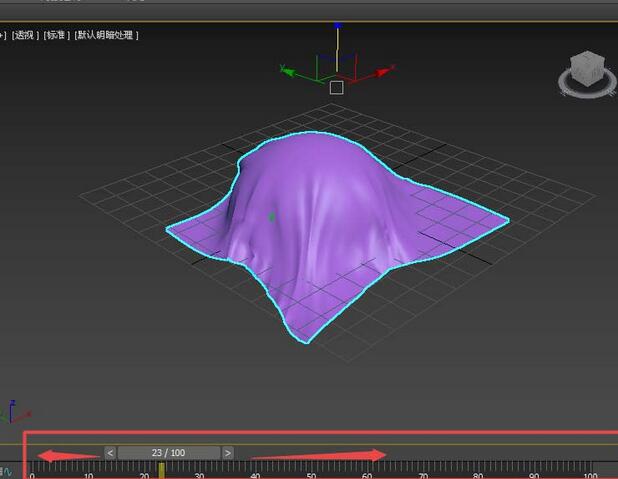Select the blue Z-axis gizmo handle

pyautogui.click(x=337, y=32)
